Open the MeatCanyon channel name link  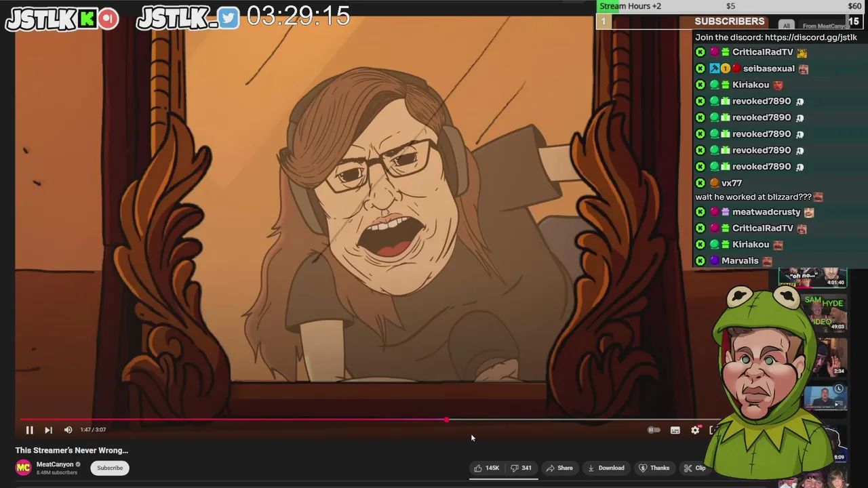pyautogui.click(x=55, y=464)
